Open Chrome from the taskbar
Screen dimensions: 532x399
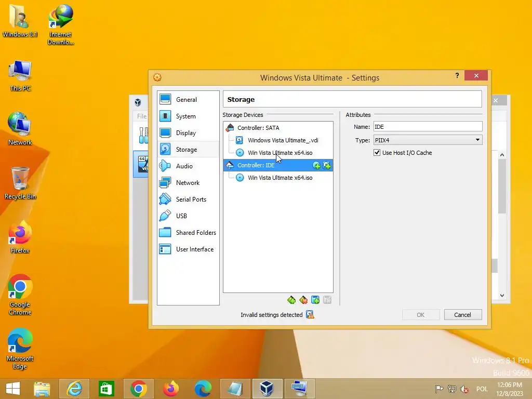[x=138, y=389]
